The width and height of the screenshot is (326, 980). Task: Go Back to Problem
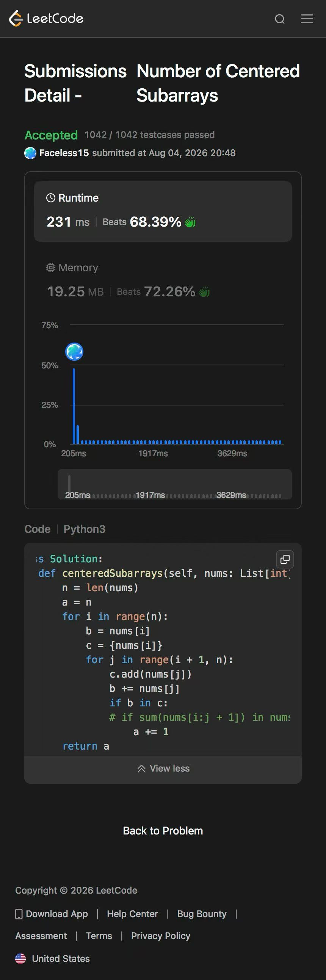click(x=163, y=830)
